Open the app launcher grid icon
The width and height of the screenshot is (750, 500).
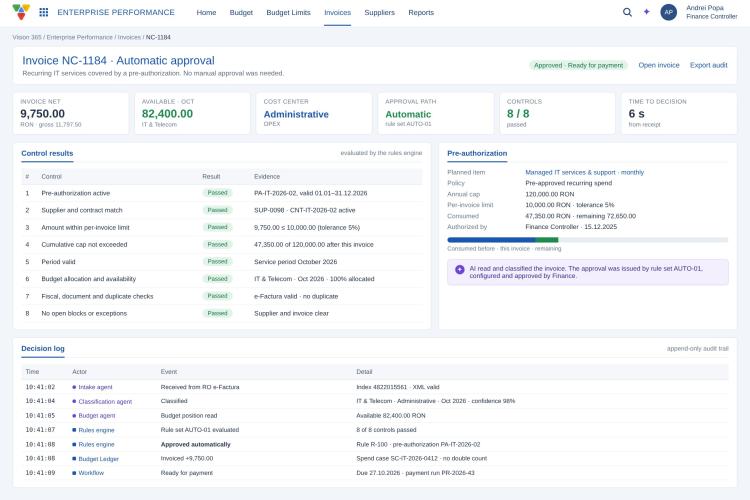point(44,12)
